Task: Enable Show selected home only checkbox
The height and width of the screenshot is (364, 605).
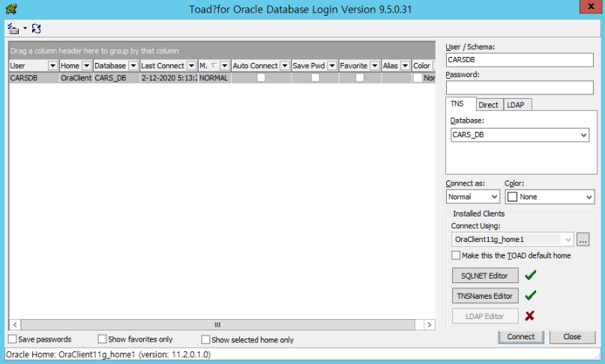Action: click(205, 340)
